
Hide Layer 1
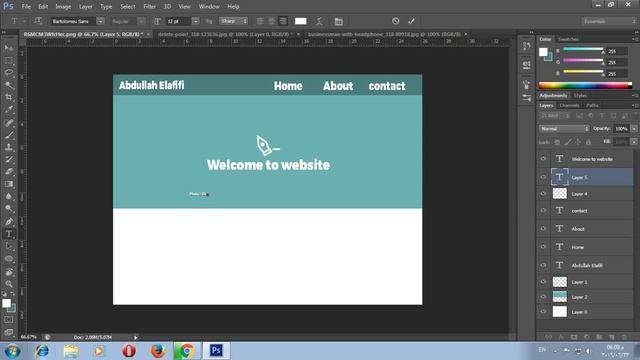(x=543, y=282)
